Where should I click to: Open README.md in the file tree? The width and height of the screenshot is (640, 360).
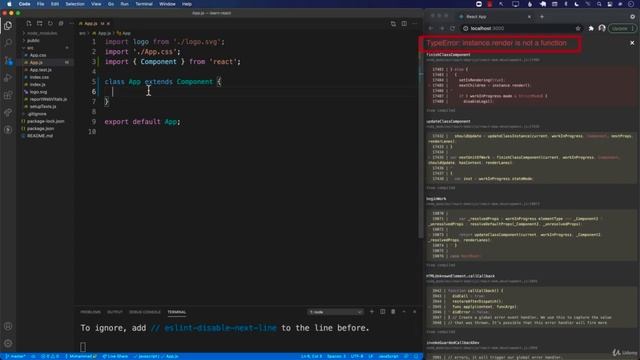pyautogui.click(x=40, y=136)
